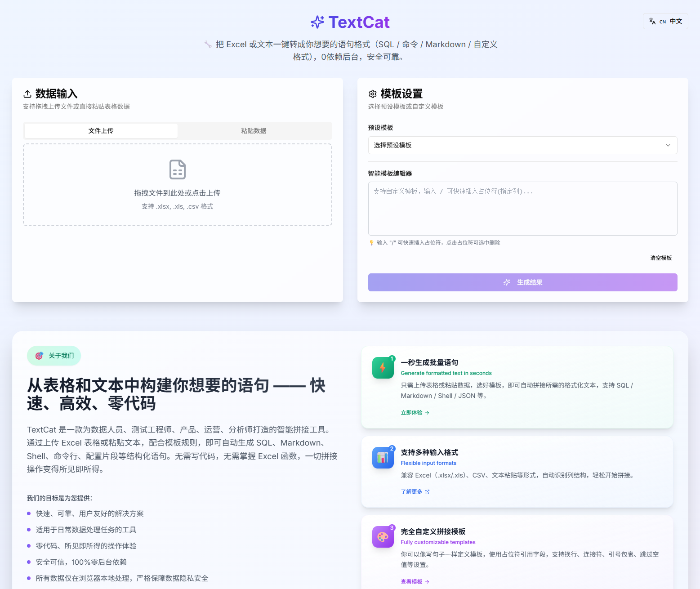Screen dimensions: 700x589
Task: Click the text 我们的目标是为您提供:
Action: (x=59, y=498)
